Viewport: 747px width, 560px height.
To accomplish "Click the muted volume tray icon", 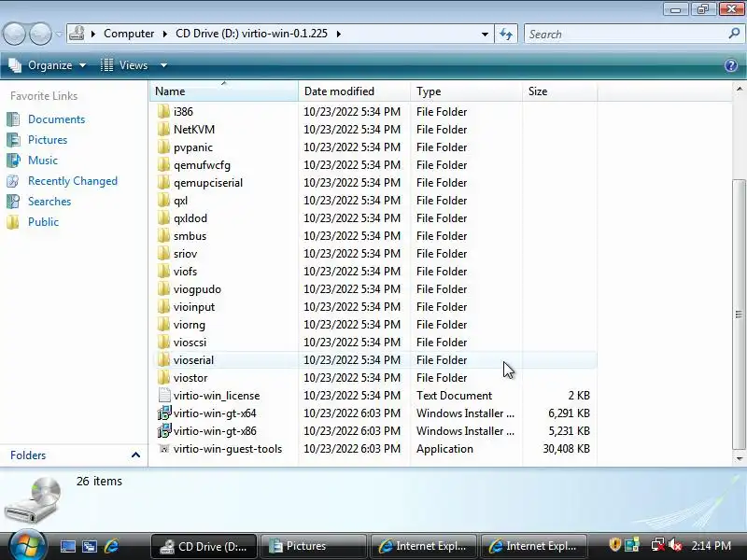I will coord(674,545).
